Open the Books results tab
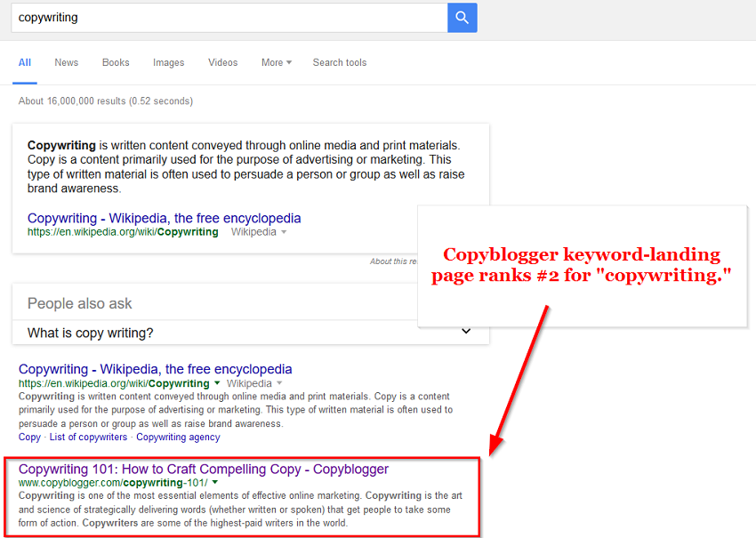 pyautogui.click(x=116, y=63)
